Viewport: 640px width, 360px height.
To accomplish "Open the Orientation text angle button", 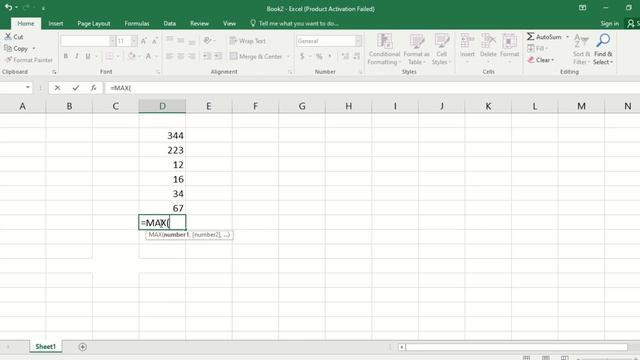I will pos(207,40).
